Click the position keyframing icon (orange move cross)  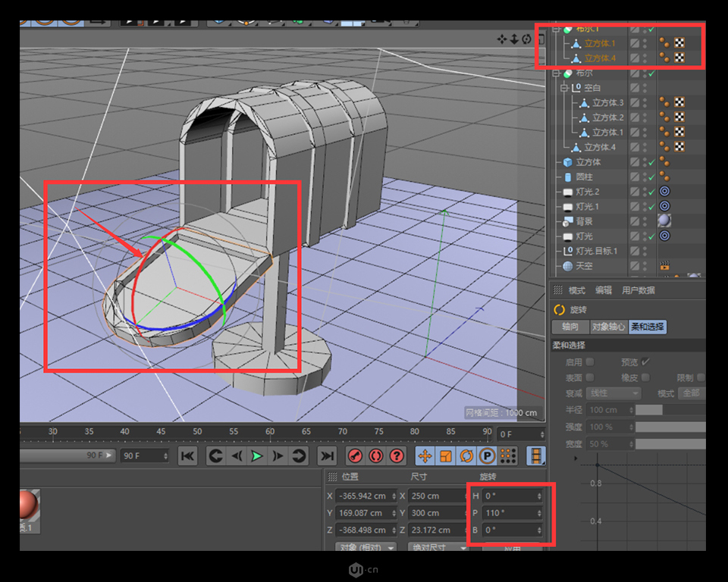[423, 455]
